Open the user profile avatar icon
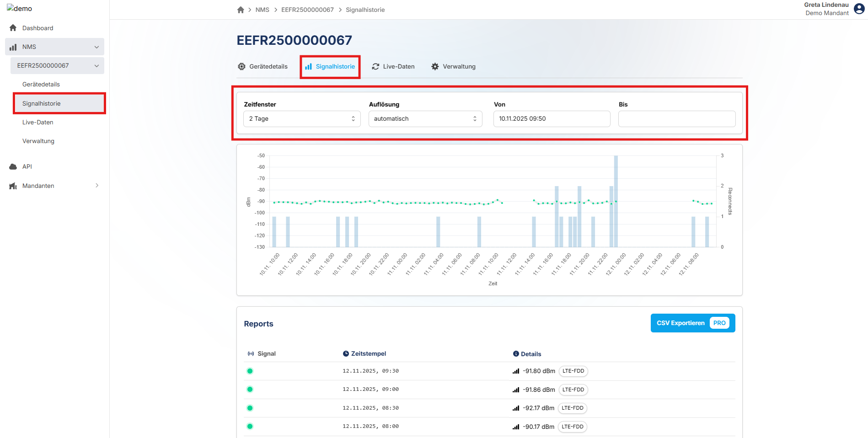The image size is (868, 438). pos(859,9)
